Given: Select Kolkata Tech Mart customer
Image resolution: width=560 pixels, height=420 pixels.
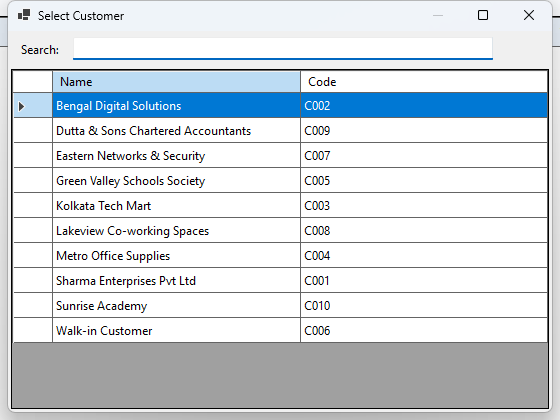Looking at the screenshot, I should 176,206.
